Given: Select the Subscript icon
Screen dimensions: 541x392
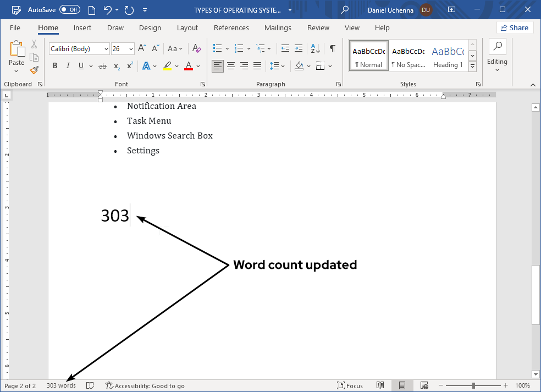Looking at the screenshot, I should [116, 66].
